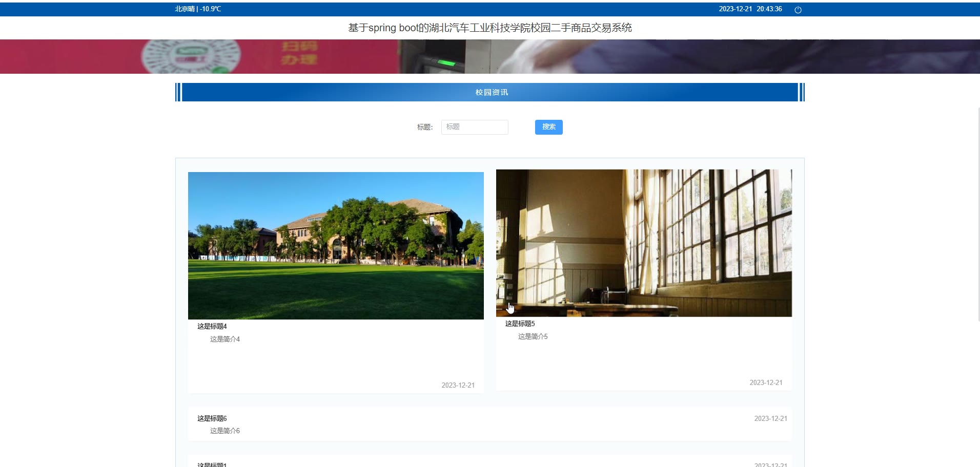The image size is (980, 467).
Task: Click summary text 这是简介6
Action: click(x=225, y=431)
